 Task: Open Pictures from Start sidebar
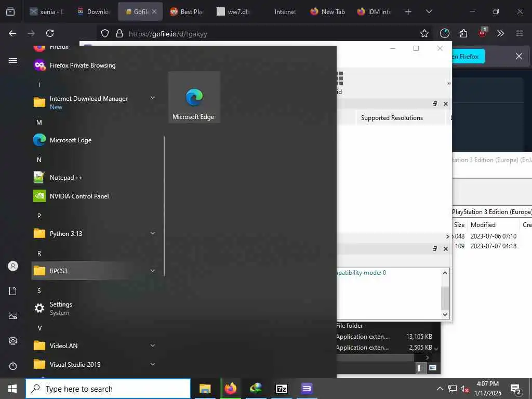pos(13,316)
